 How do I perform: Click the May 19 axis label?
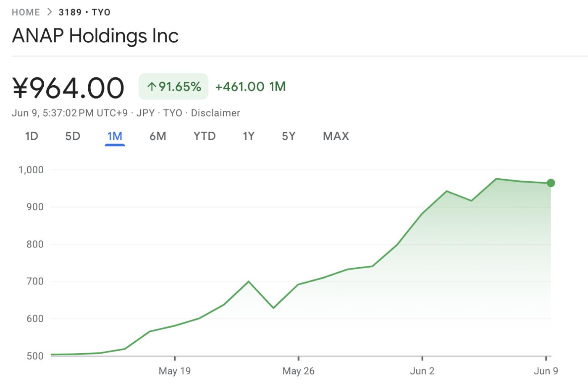point(175,371)
